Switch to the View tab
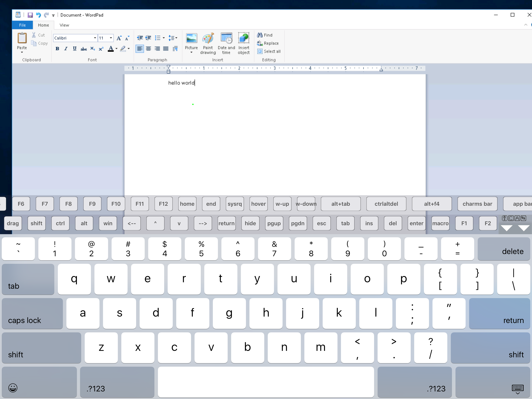The height and width of the screenshot is (399, 532). (x=64, y=25)
